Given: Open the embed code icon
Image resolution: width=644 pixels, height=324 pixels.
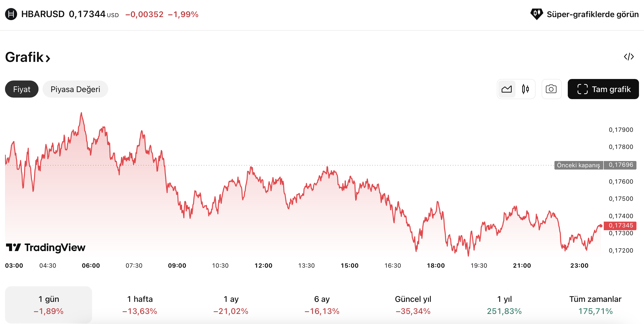Looking at the screenshot, I should 629,57.
